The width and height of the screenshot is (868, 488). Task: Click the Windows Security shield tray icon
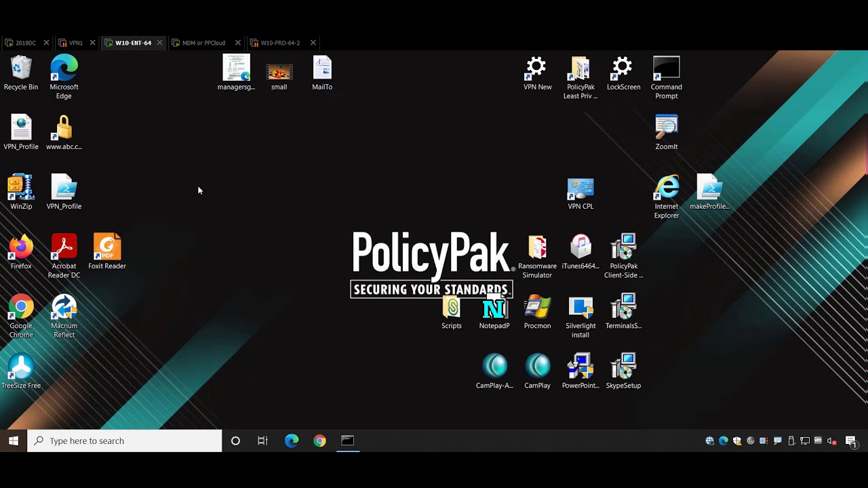[x=737, y=441]
